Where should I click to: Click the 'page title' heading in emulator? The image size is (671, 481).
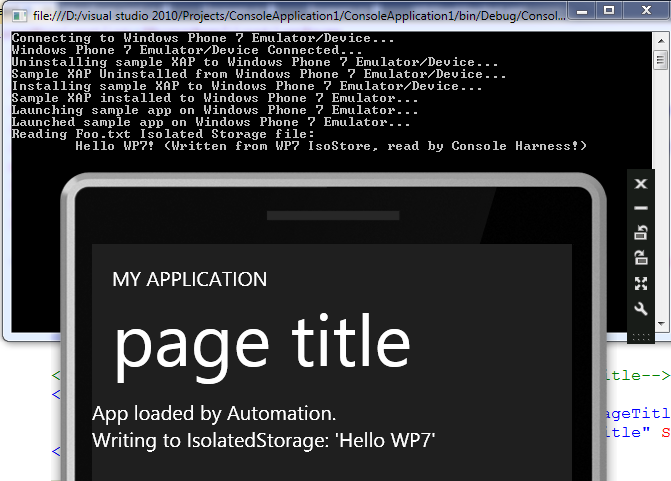pyautogui.click(x=262, y=346)
